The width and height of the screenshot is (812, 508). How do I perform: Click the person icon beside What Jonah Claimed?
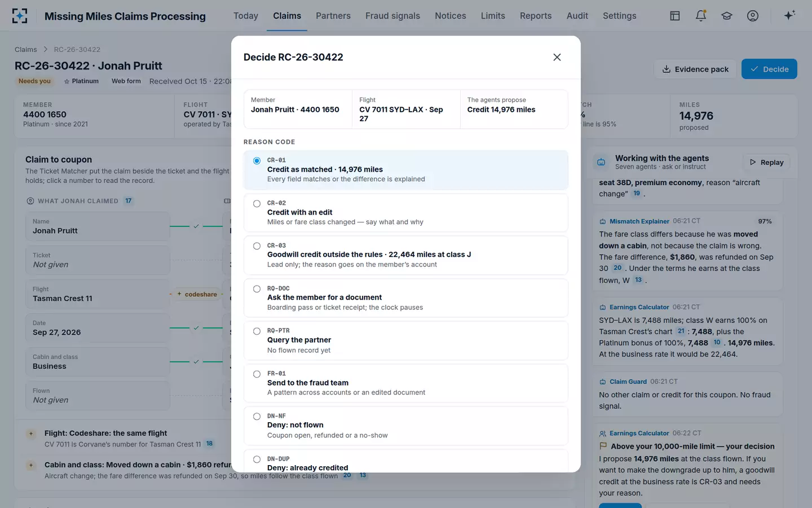point(30,201)
